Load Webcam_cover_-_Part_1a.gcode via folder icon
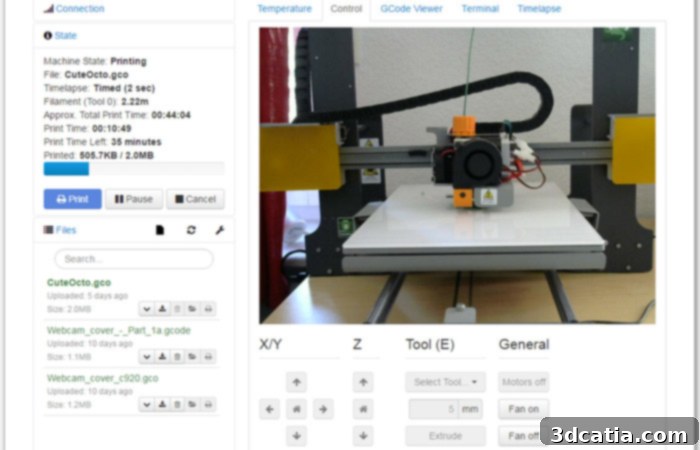 tap(192, 356)
